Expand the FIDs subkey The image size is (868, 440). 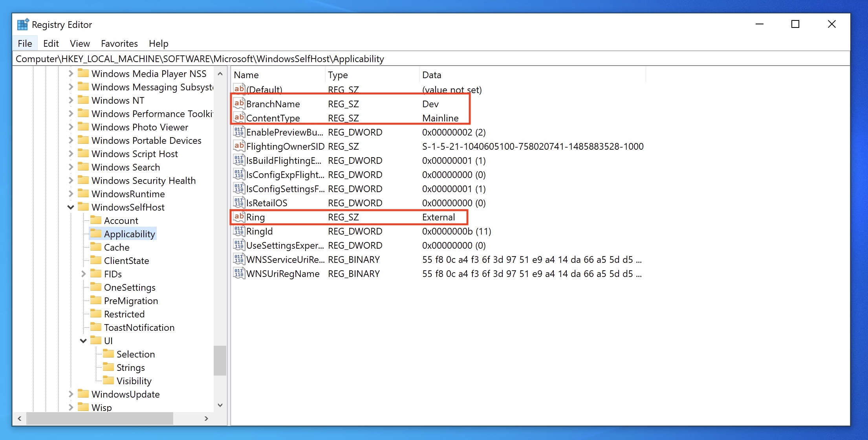tap(83, 274)
